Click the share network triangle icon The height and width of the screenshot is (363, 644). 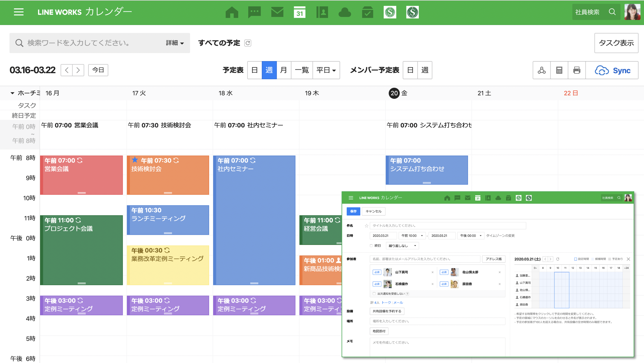[541, 70]
